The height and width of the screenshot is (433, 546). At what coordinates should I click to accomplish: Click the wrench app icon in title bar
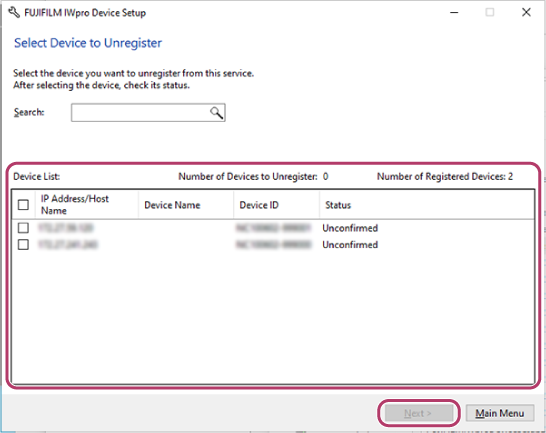click(14, 13)
